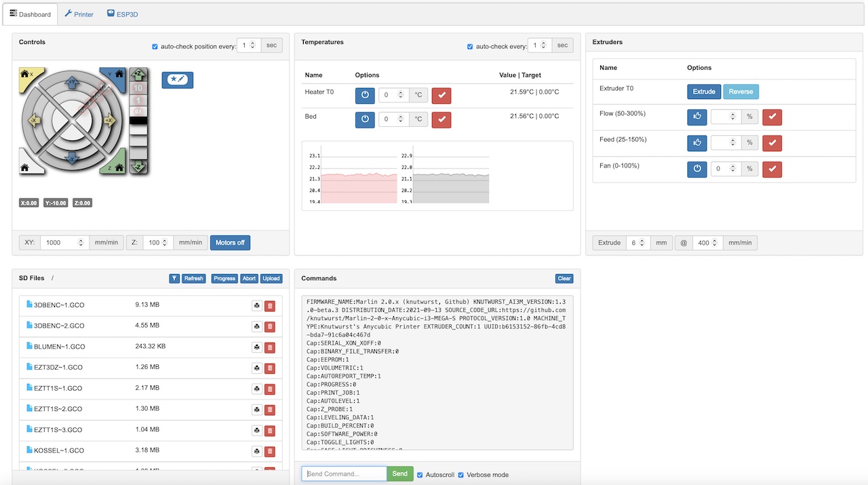Change the Fan percentage stepper
Screen dimensions: 868x485
(733, 169)
